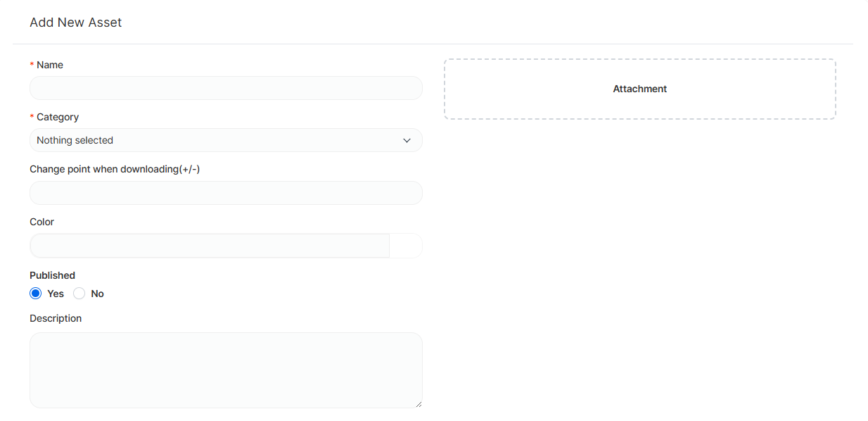Image resolution: width=868 pixels, height=421 pixels.
Task: Grab the Description textarea resize handle
Action: tap(419, 404)
